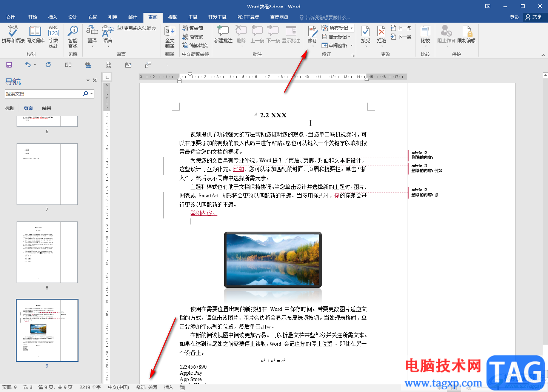The width and height of the screenshot is (548, 392).
Task: Go to previous change 上一条
Action: [x=401, y=28]
